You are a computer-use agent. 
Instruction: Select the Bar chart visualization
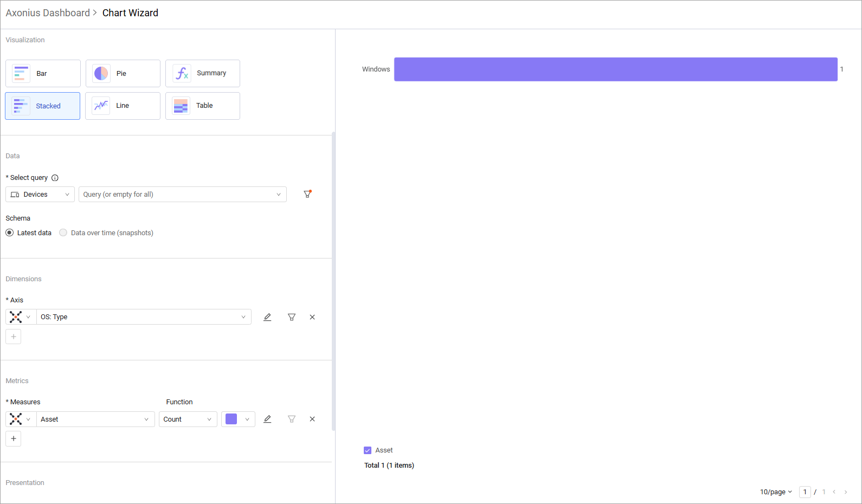[43, 73]
